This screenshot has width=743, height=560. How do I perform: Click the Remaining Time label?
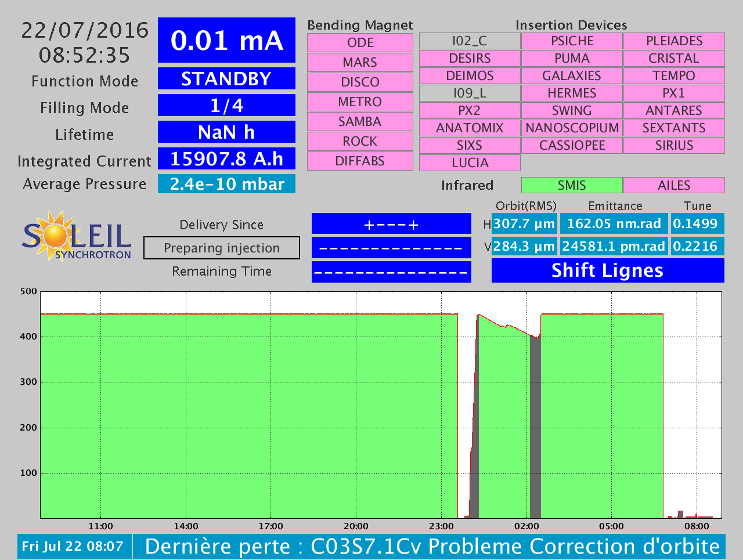222,271
